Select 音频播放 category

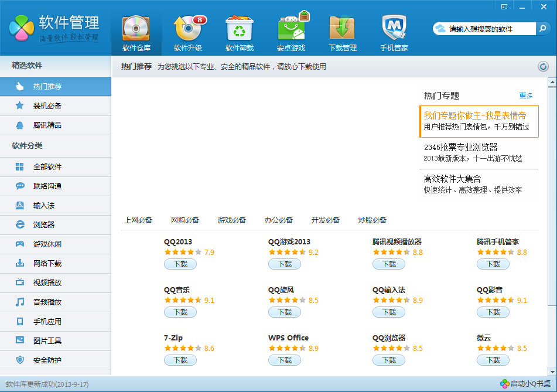56,302
